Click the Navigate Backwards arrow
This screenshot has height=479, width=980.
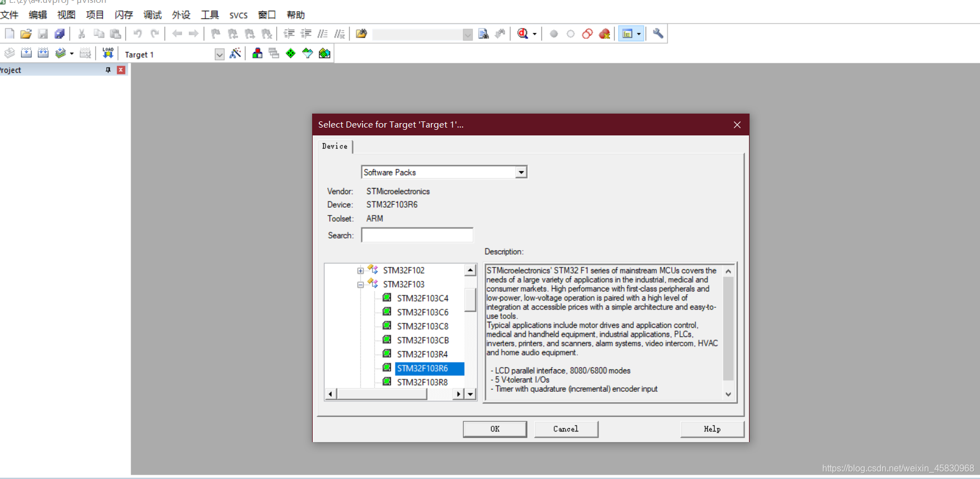tap(177, 34)
